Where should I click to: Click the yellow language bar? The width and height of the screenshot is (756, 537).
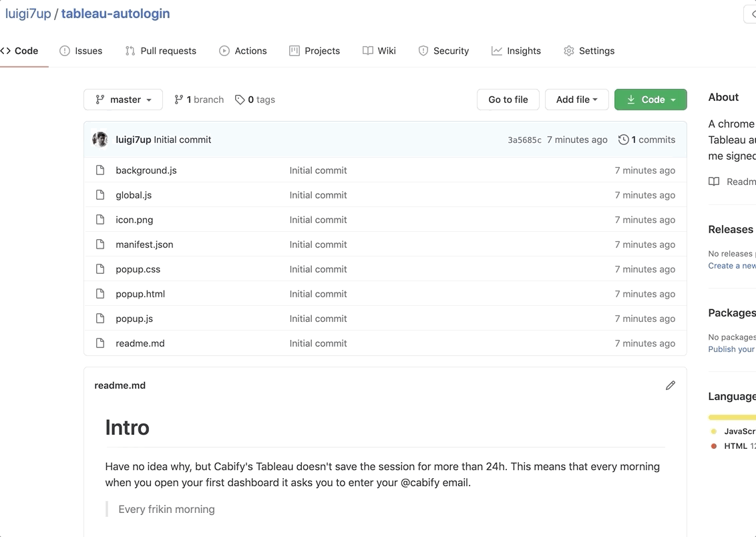(732, 417)
